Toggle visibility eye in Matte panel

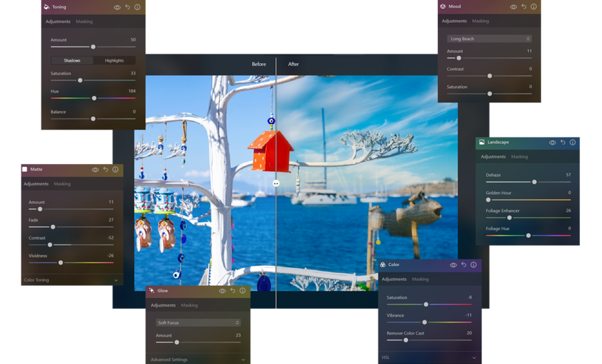[x=95, y=170]
